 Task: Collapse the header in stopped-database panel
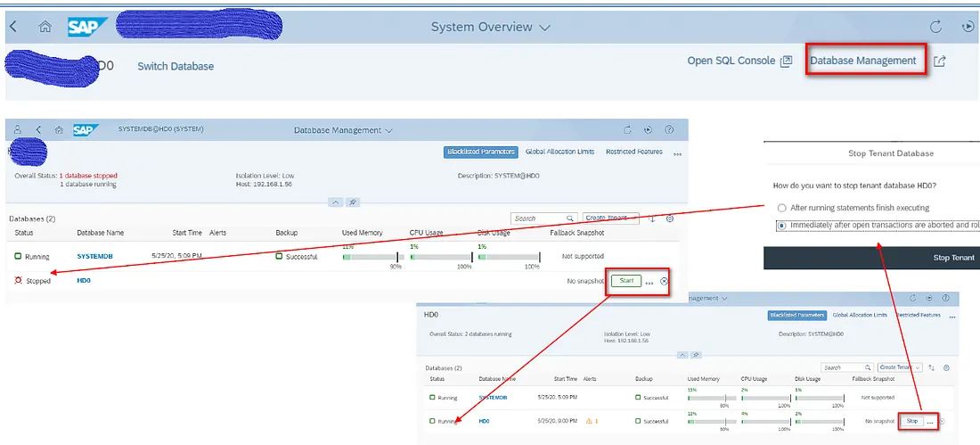tap(336, 202)
